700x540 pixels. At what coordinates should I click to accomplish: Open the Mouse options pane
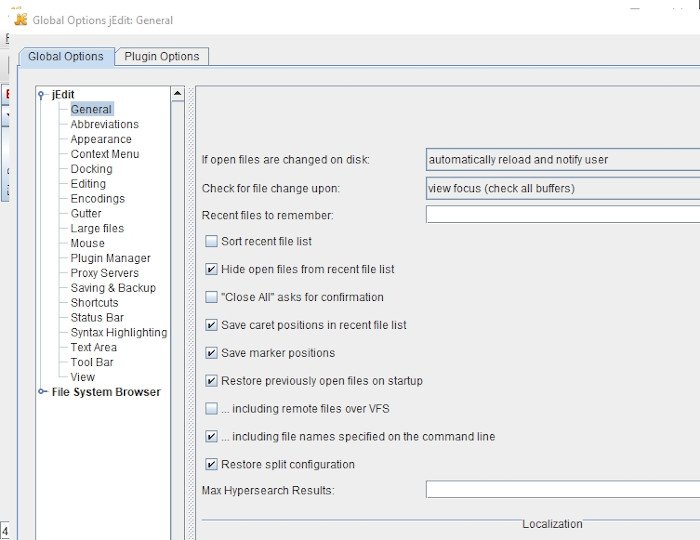(x=88, y=243)
